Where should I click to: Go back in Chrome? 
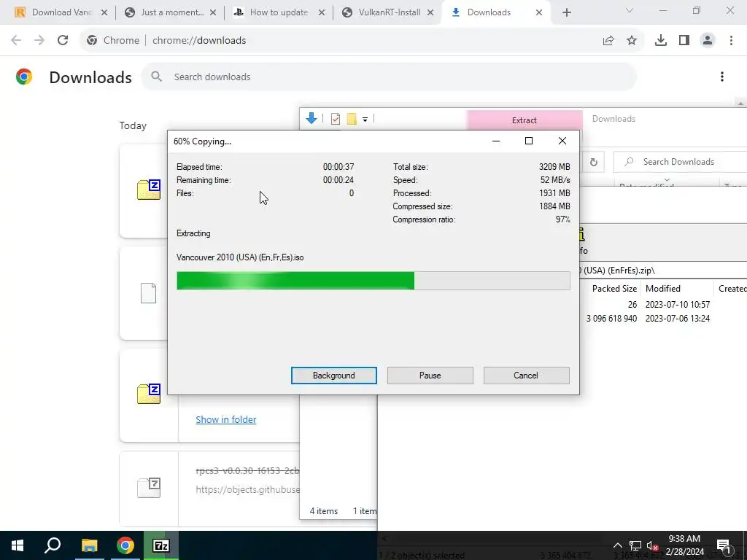(x=16, y=41)
